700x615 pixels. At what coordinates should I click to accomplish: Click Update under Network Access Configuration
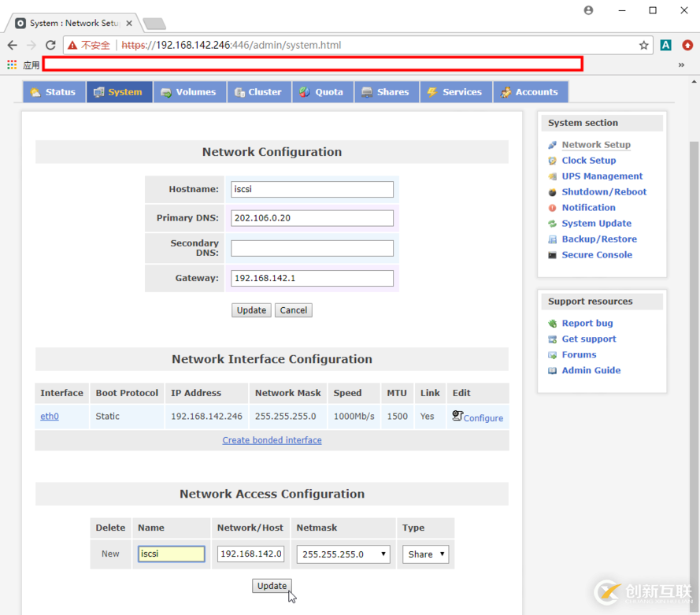coord(272,586)
